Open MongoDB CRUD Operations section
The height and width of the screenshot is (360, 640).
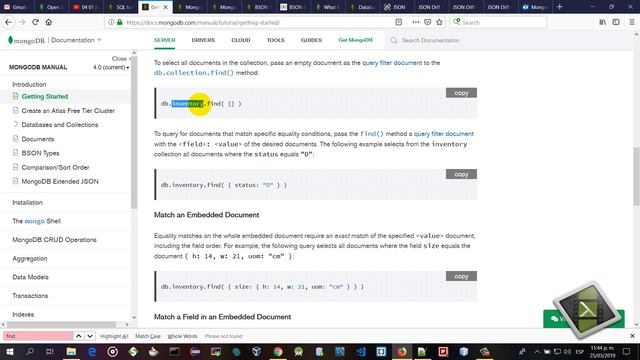click(x=54, y=240)
